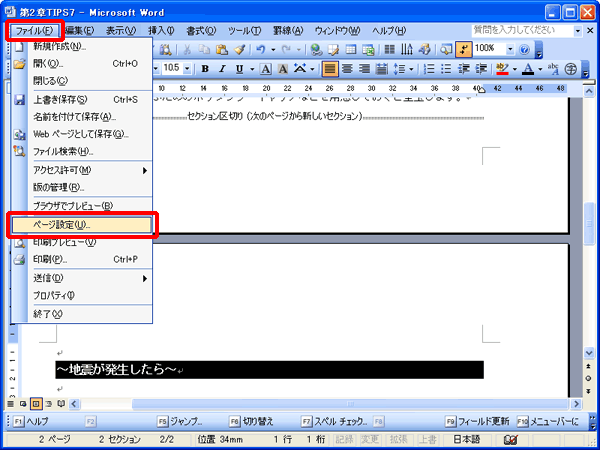
Task: Toggle show/hide formatting marks button
Action: coord(463,50)
